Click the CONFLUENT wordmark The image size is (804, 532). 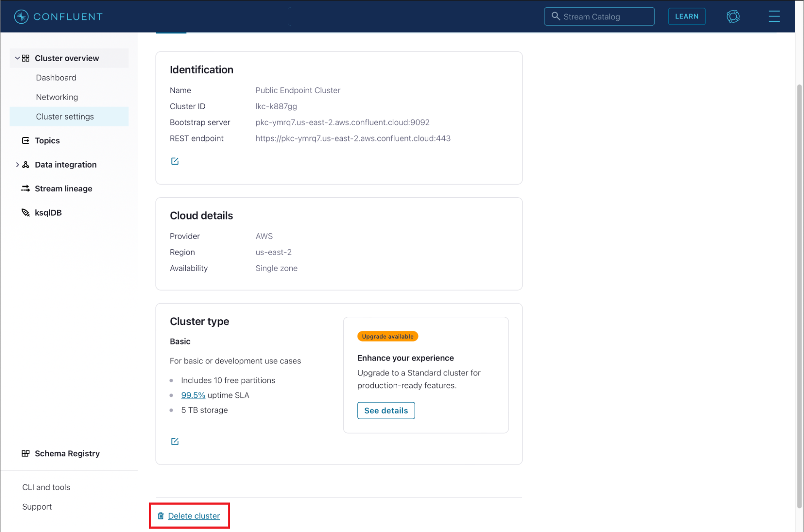point(68,16)
